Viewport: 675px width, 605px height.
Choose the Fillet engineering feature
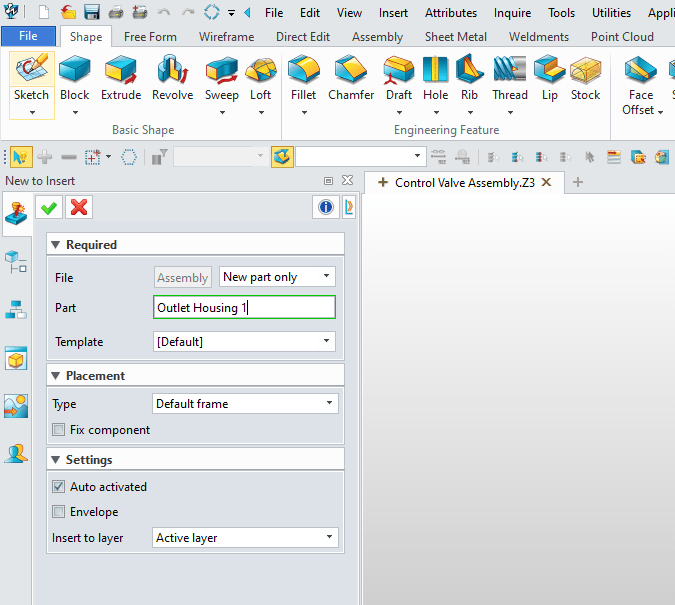click(x=303, y=80)
